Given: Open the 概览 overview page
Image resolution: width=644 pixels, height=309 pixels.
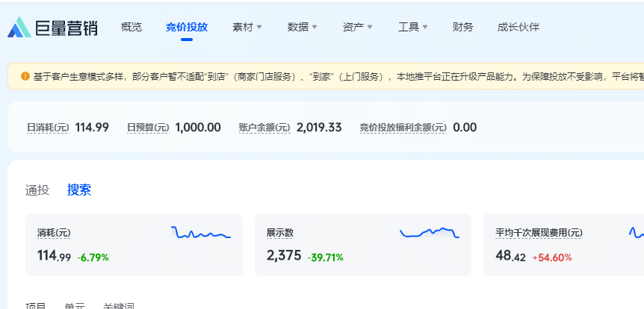Looking at the screenshot, I should click(x=131, y=27).
